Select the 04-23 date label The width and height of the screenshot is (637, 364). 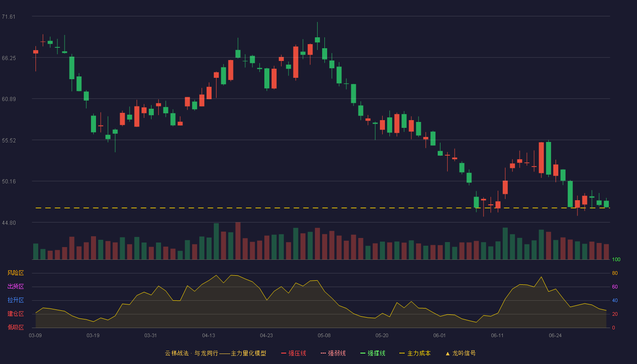tap(266, 335)
